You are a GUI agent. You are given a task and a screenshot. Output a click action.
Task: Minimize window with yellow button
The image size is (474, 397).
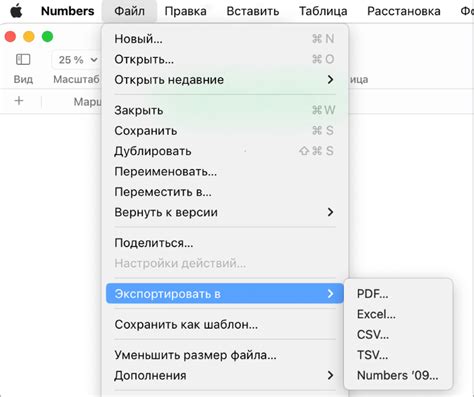29,36
